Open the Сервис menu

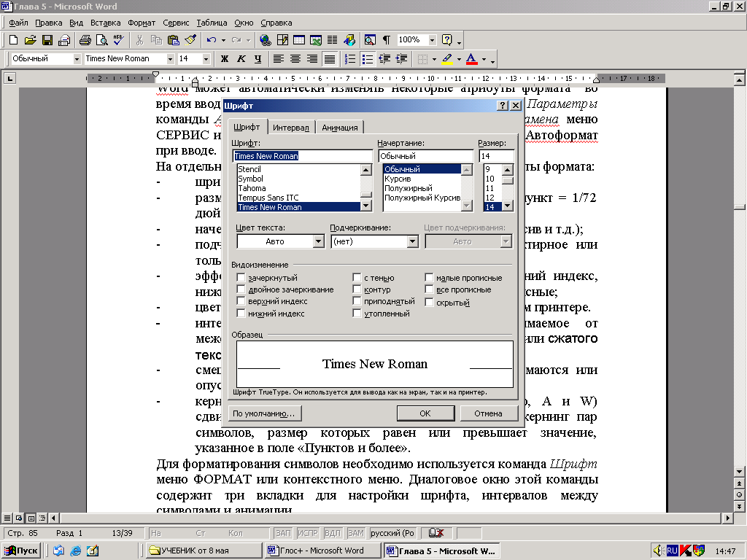tap(176, 23)
